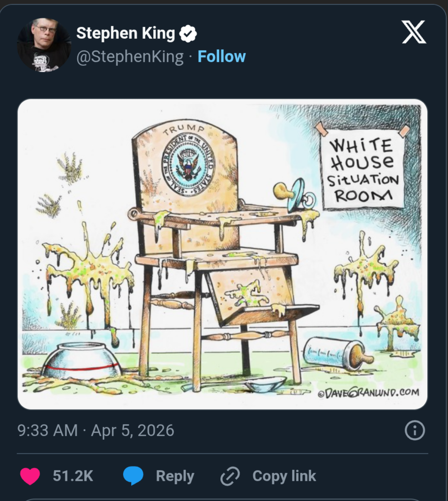Open the tweet info icon

tap(415, 431)
